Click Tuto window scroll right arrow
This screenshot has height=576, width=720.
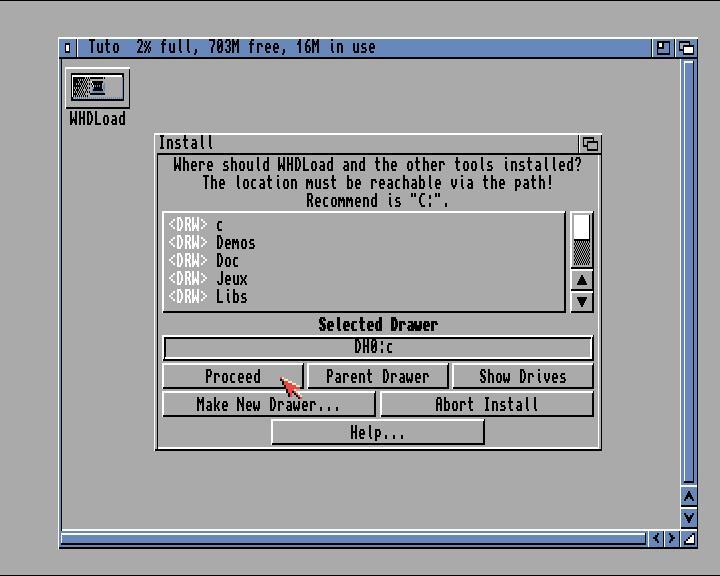[x=671, y=538]
